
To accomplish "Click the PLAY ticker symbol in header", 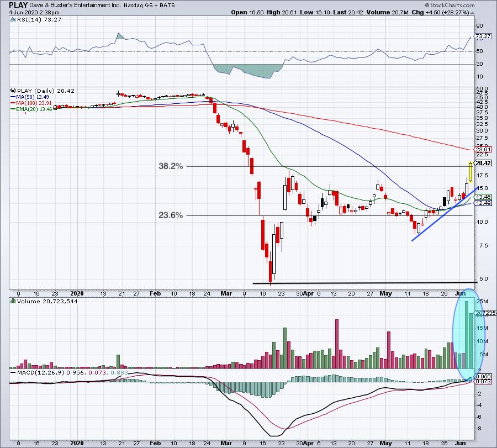I will [18, 5].
